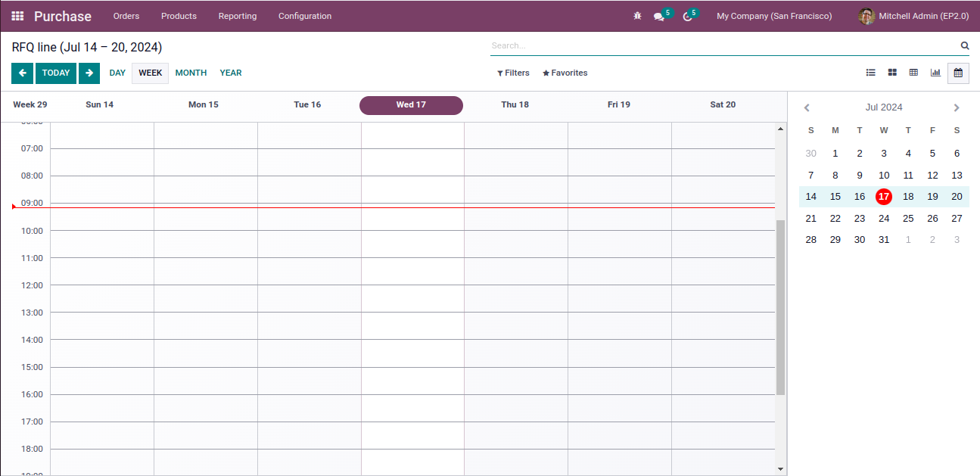The width and height of the screenshot is (980, 476).
Task: Go to next week with right arrow
Action: [x=89, y=73]
